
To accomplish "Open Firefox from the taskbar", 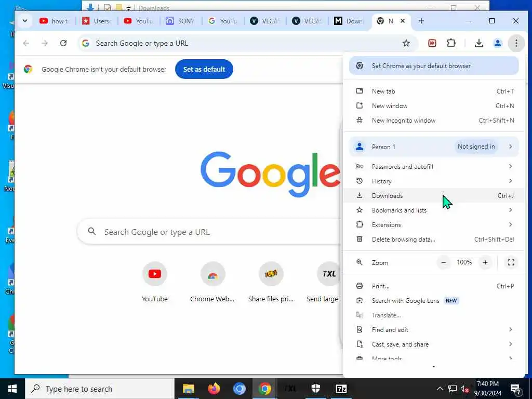I will tap(214, 389).
